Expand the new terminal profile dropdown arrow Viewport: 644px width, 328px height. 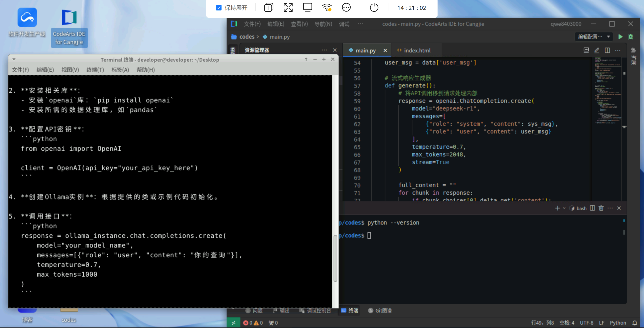[x=564, y=208]
